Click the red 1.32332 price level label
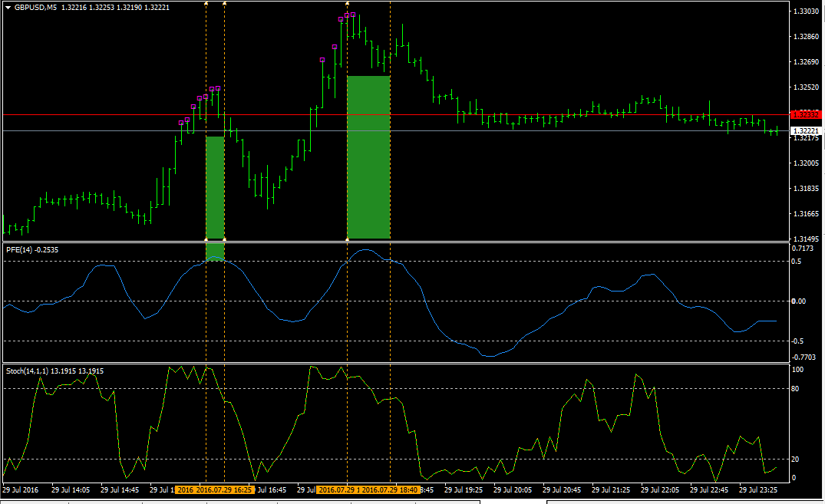 coord(806,115)
